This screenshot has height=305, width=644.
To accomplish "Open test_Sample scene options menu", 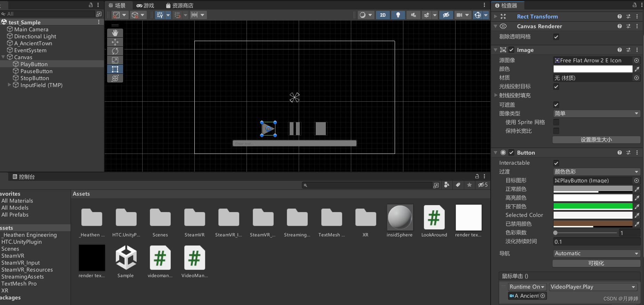I will coord(99,22).
